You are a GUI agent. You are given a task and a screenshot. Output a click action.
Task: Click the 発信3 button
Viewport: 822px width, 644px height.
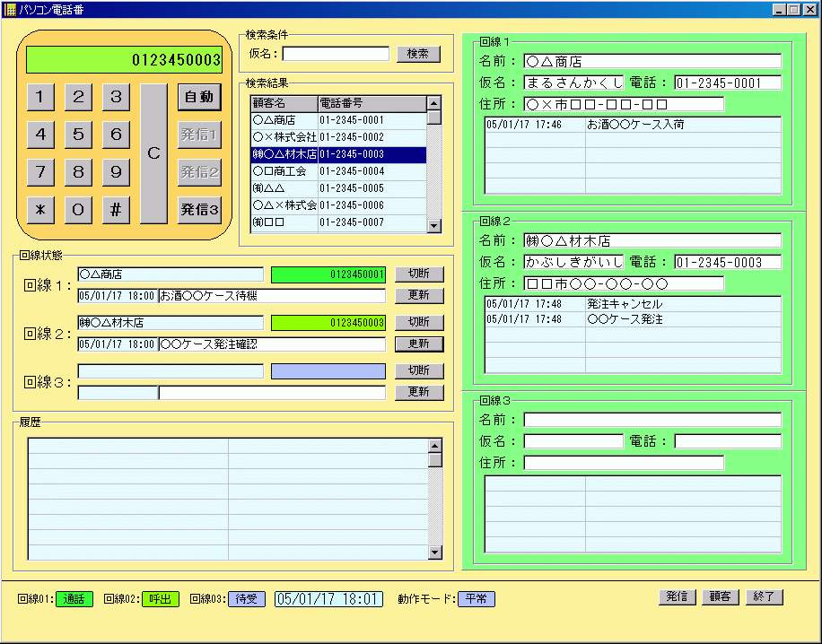click(199, 210)
